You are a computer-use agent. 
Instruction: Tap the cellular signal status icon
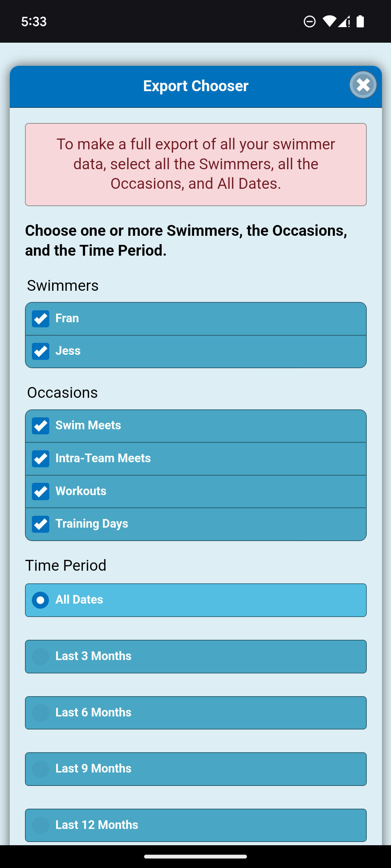344,21
